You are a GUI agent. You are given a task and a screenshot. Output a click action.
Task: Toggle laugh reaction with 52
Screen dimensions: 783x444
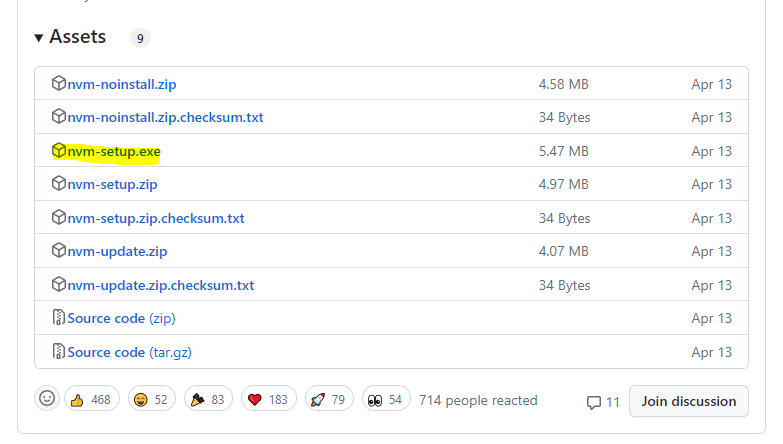point(152,399)
